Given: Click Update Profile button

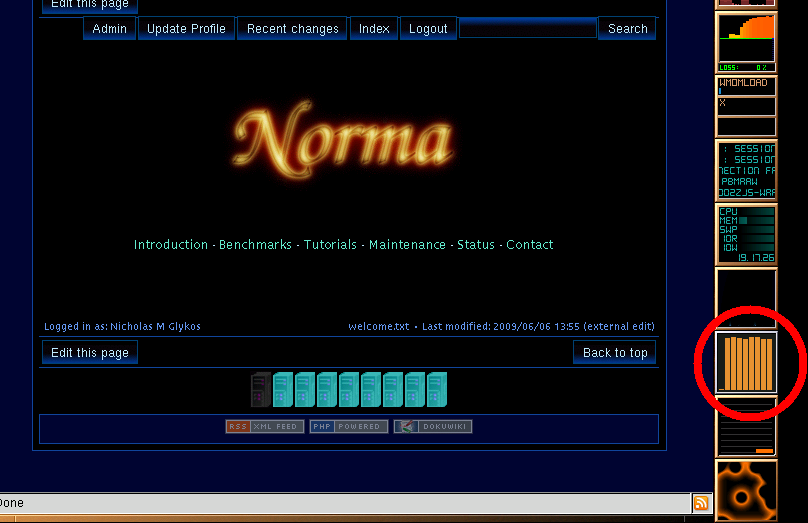Looking at the screenshot, I should (186, 29).
